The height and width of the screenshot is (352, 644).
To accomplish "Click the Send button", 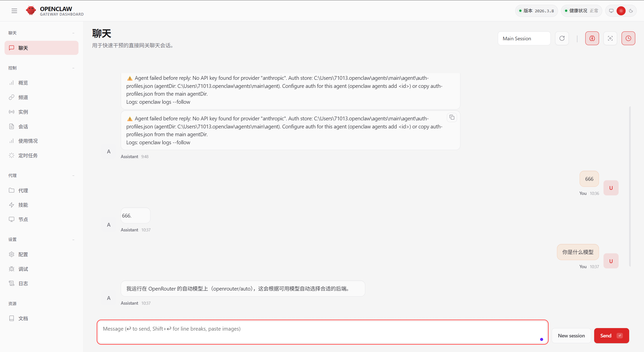I will click(611, 335).
